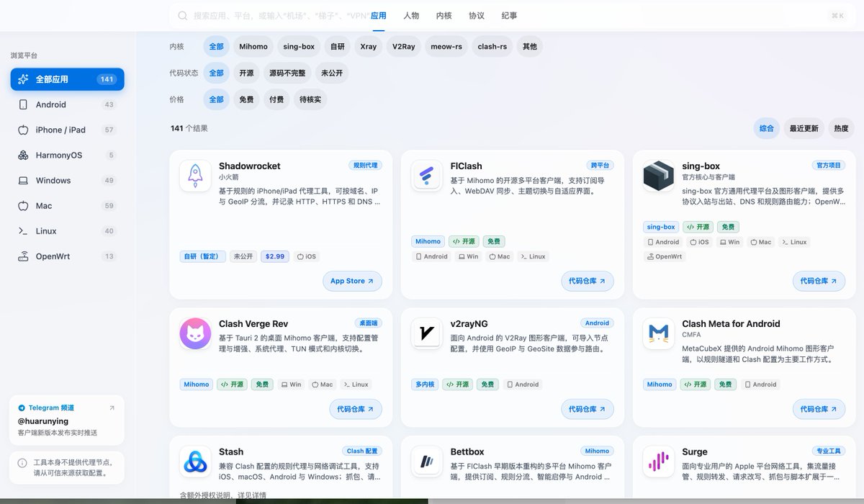
Task: Click the 专业工具 badge on Surge
Action: (x=829, y=451)
